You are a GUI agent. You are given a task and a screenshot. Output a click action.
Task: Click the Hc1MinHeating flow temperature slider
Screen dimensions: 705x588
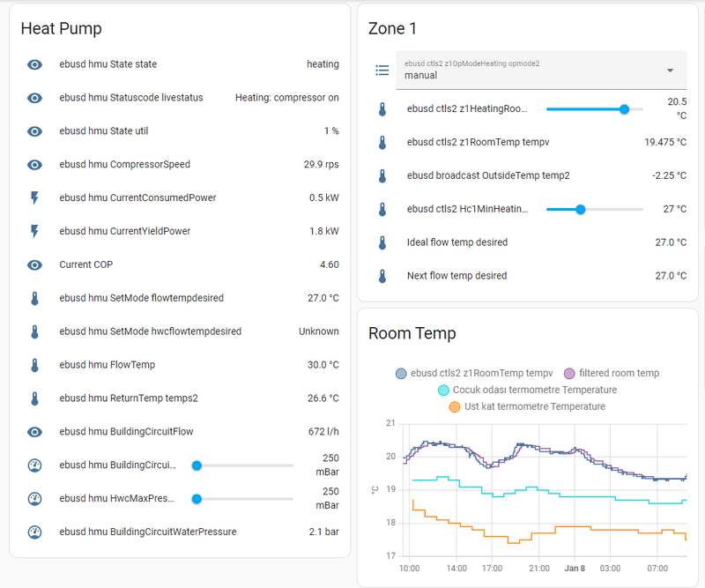(x=594, y=209)
